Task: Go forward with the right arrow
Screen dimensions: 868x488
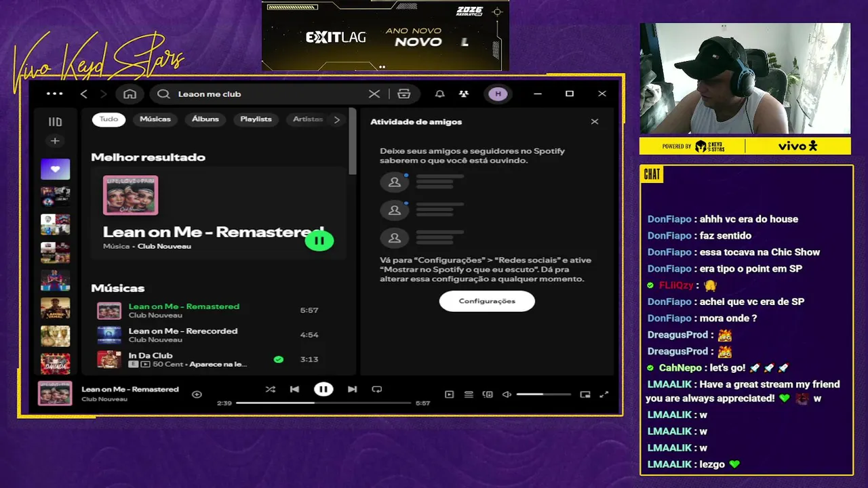Action: (104, 94)
